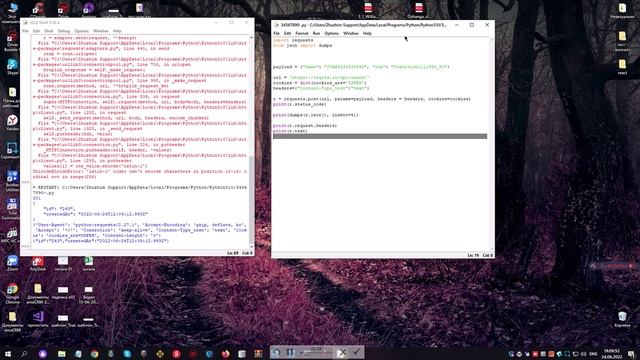This screenshot has width=640, height=360.
Task: Open Run menu in the editor window
Action: pyautogui.click(x=316, y=33)
